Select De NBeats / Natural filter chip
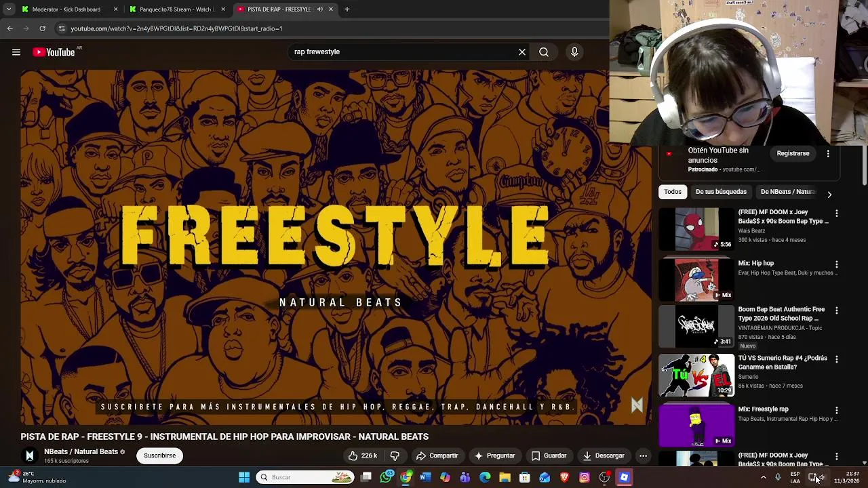The image size is (868, 488). (x=788, y=192)
